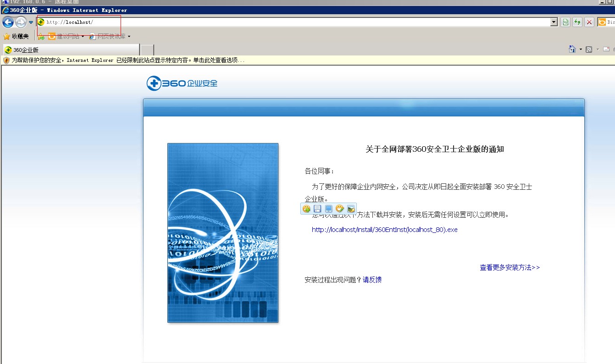
Task: Stop loading with the red X icon
Action: click(589, 22)
